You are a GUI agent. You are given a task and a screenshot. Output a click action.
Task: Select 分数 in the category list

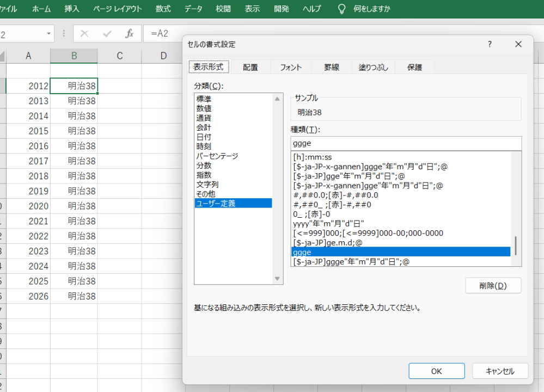click(233, 166)
